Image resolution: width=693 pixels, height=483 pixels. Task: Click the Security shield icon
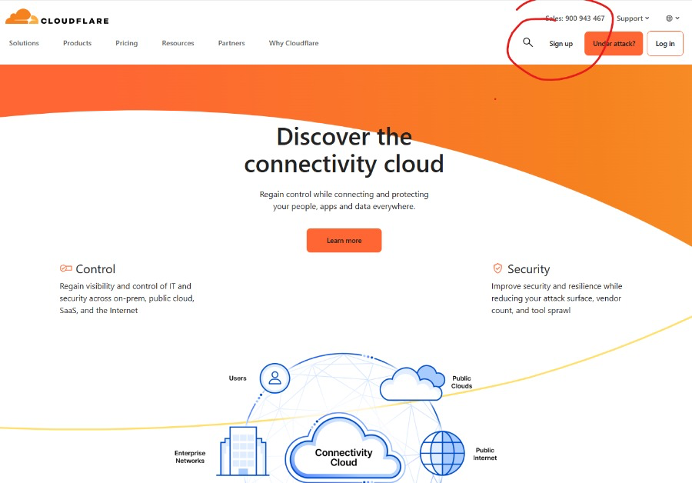click(x=497, y=268)
